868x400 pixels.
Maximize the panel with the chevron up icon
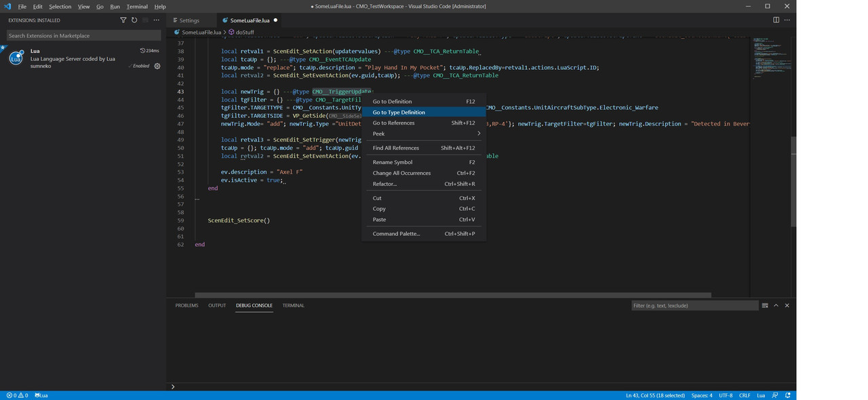coord(776,306)
